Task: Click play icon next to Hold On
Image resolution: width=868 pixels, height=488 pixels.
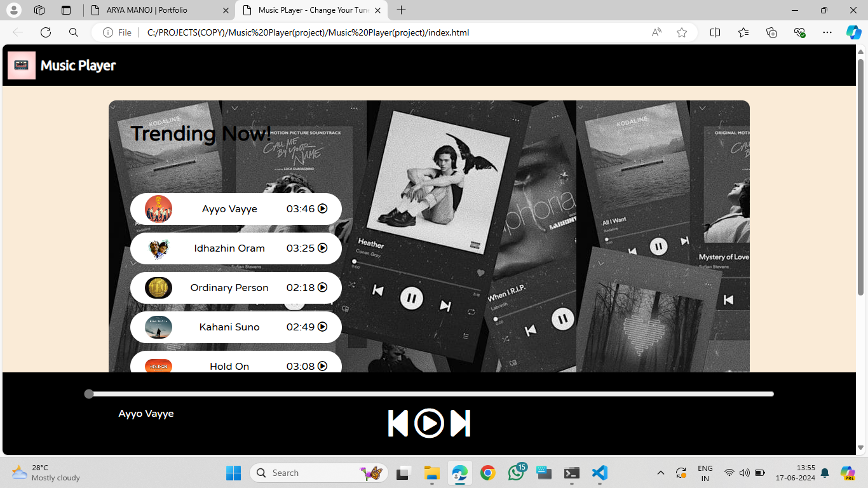Action: (x=323, y=366)
